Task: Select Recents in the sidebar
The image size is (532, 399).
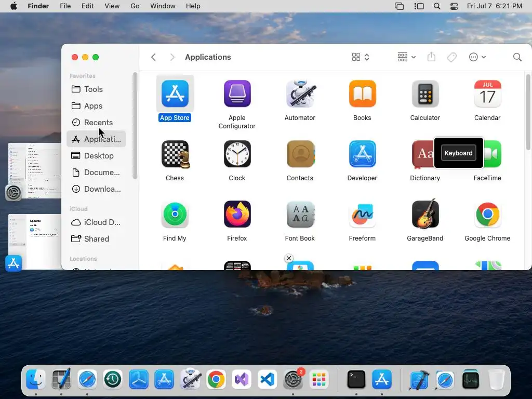Action: 96,122
